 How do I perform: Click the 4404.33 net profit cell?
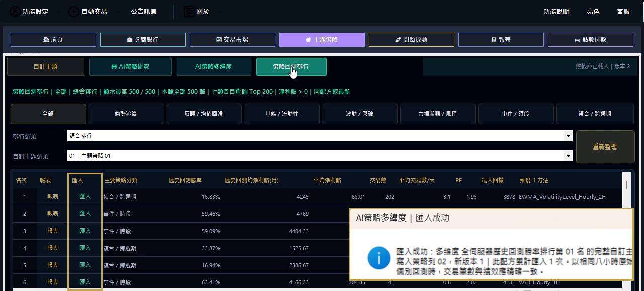298,231
